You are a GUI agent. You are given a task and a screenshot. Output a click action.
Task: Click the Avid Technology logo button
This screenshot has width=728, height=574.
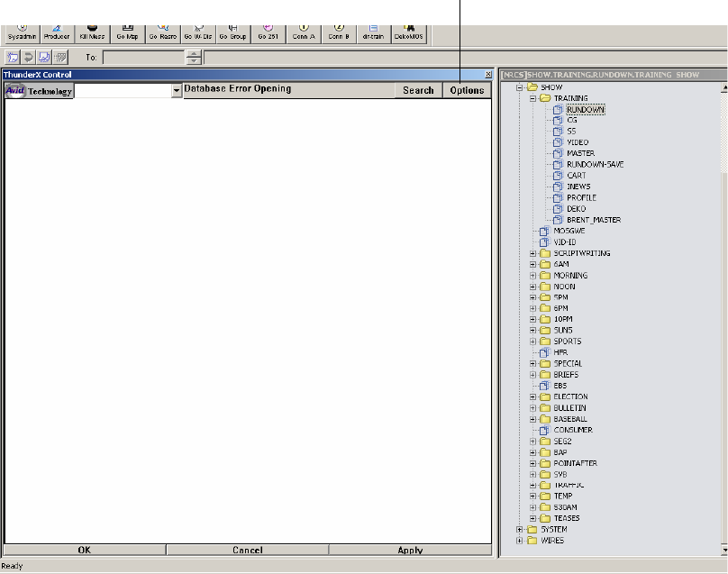39,90
